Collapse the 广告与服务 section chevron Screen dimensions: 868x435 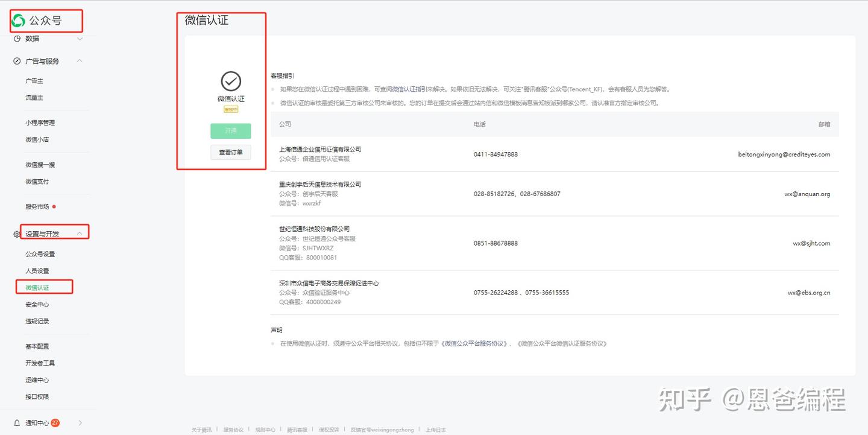click(x=80, y=61)
